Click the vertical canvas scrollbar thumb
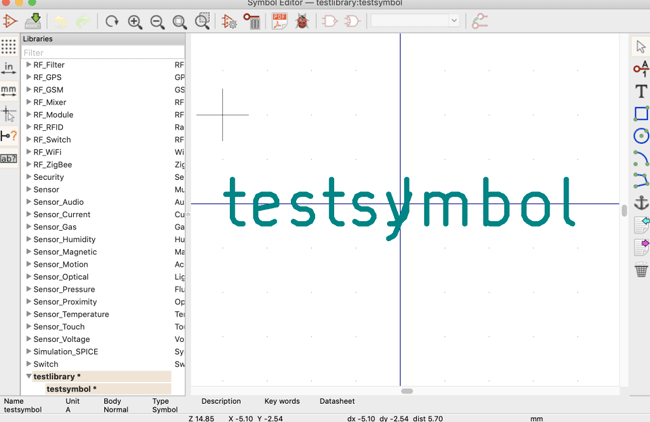The width and height of the screenshot is (650, 422). (x=624, y=211)
